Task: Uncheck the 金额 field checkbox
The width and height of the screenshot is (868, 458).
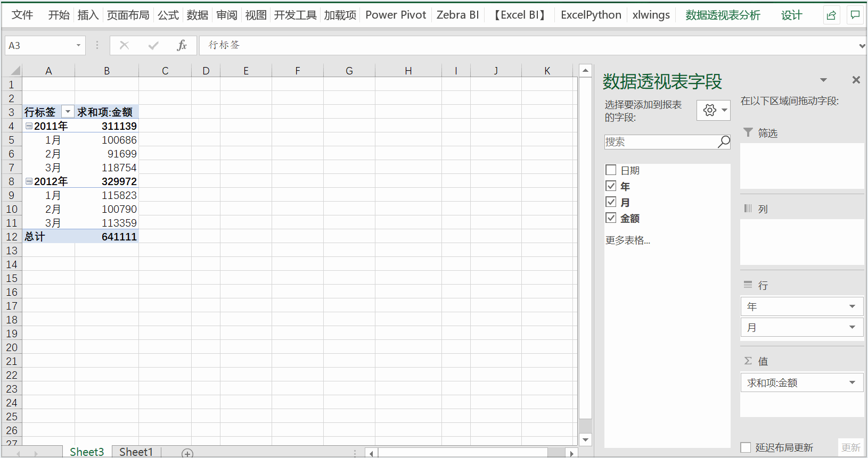Action: click(x=611, y=218)
